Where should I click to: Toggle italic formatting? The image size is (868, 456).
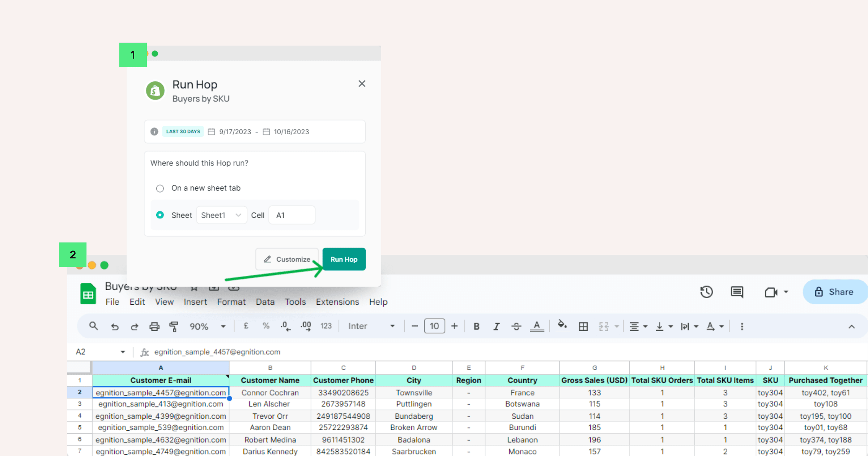click(x=496, y=326)
